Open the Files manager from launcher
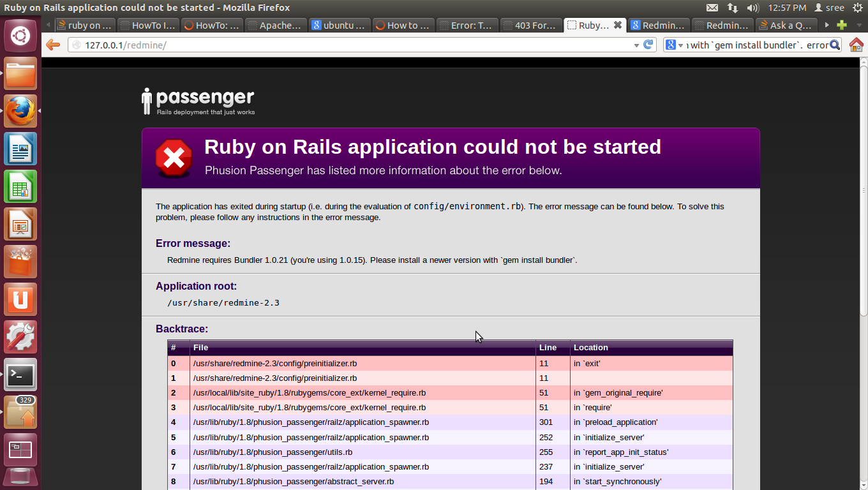This screenshot has width=868, height=490. [21, 74]
